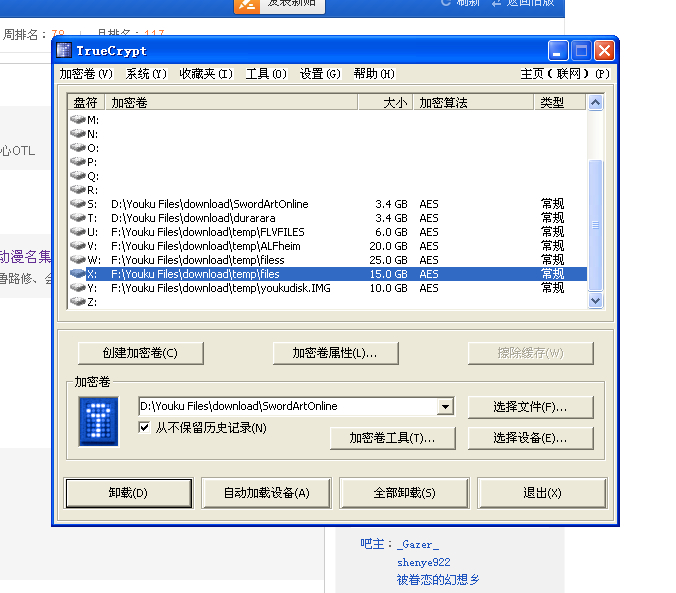The image size is (676, 593).
Task: Click the 全部卸载(S) button
Action: click(404, 493)
